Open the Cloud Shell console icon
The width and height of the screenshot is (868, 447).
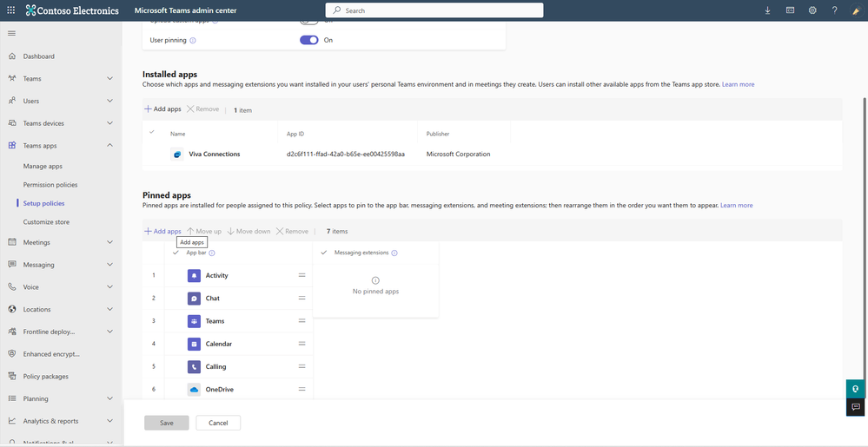tap(791, 10)
